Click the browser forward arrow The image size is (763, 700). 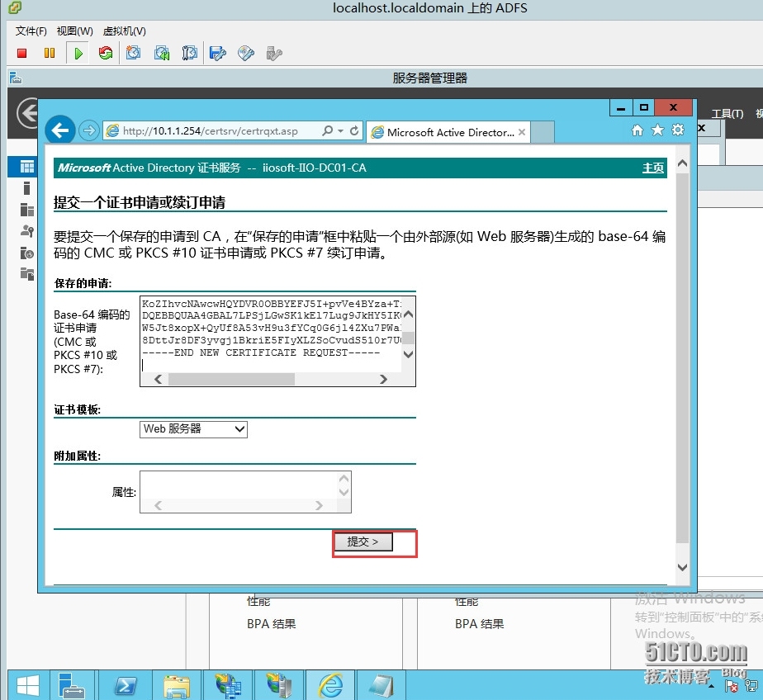tap(88, 130)
